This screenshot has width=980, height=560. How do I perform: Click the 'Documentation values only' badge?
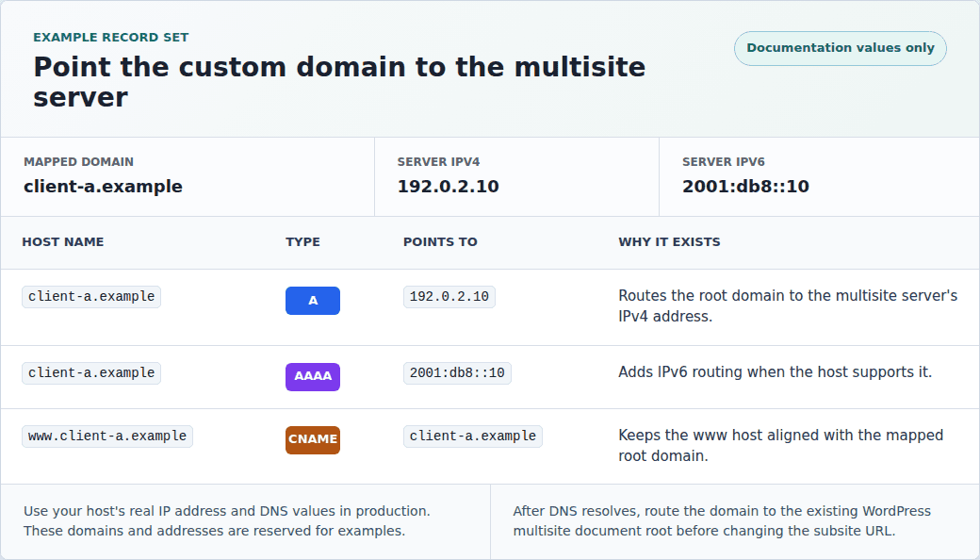(840, 48)
